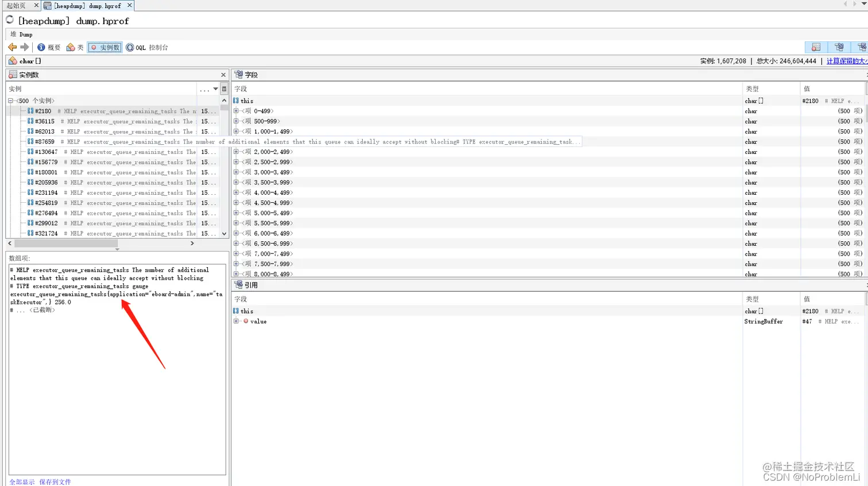Expand the value reference node
Screen dimensions: 868x486
pyautogui.click(x=236, y=321)
